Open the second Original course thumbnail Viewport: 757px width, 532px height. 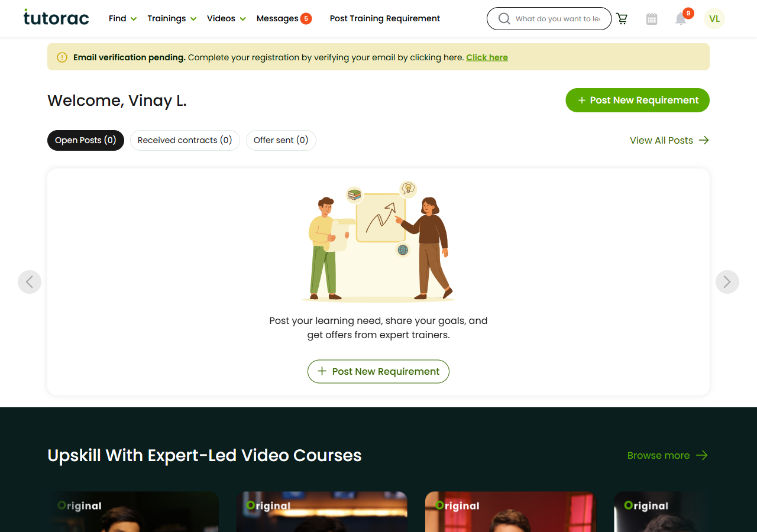click(322, 512)
